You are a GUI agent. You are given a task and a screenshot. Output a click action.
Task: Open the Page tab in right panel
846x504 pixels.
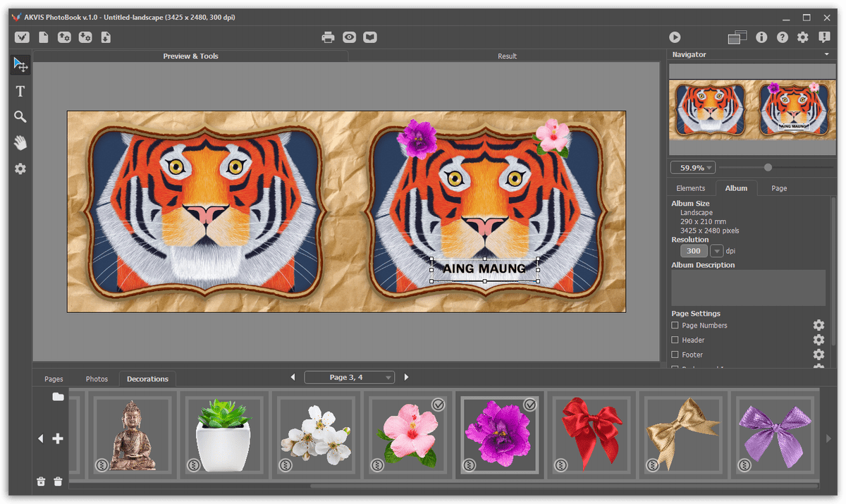779,188
